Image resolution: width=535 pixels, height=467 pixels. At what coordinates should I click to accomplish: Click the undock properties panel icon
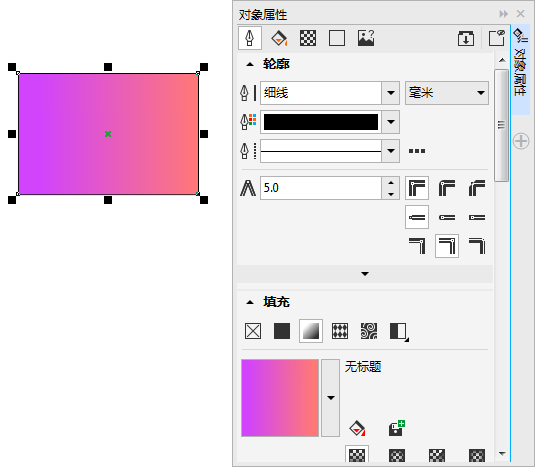coord(497,38)
